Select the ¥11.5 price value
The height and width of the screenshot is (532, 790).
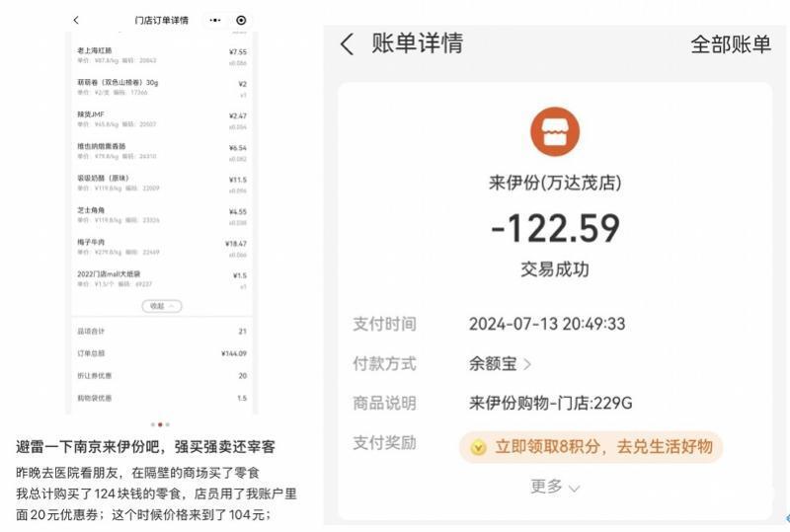[x=238, y=180]
